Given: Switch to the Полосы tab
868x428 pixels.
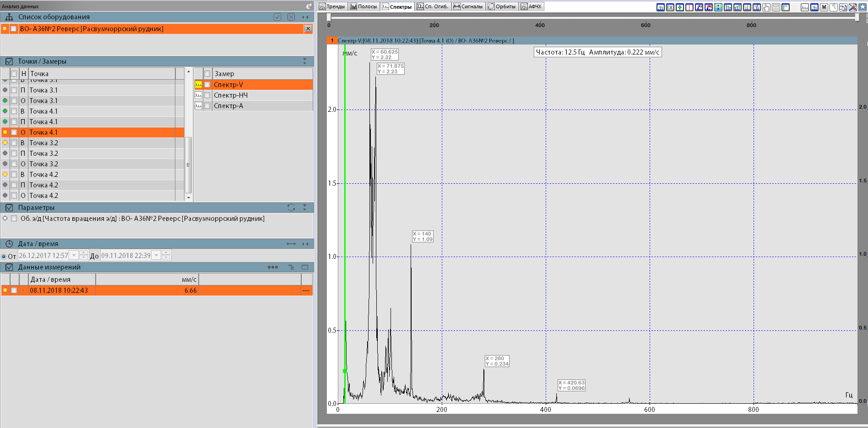Looking at the screenshot, I should coord(363,6).
